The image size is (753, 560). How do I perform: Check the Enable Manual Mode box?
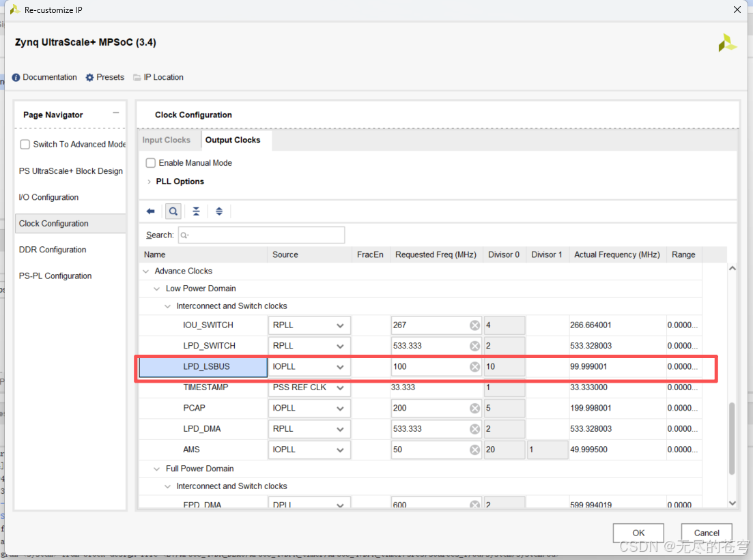151,163
